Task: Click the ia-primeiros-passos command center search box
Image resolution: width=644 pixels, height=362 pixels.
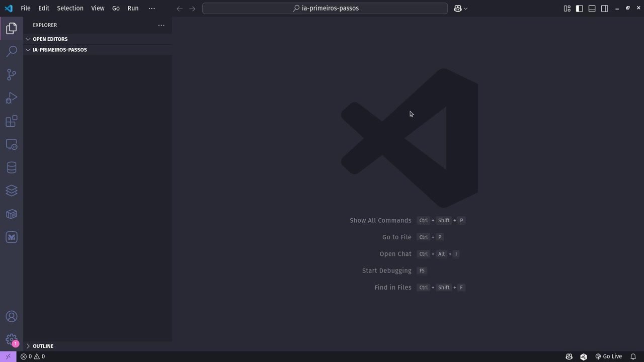Action: point(325,8)
